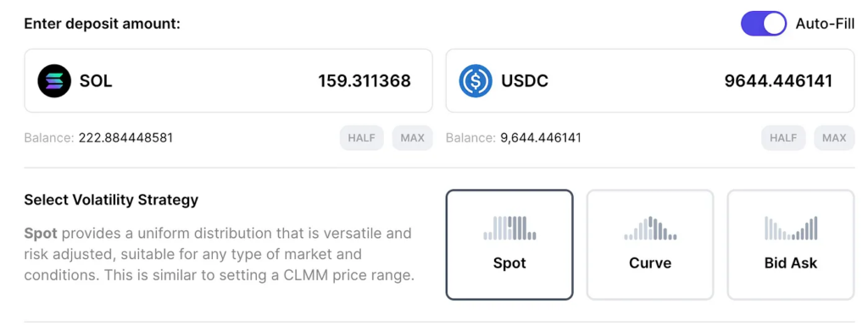Set USDC deposit to HALF of balance
Viewport: 868px width, 326px height.
[x=783, y=138]
